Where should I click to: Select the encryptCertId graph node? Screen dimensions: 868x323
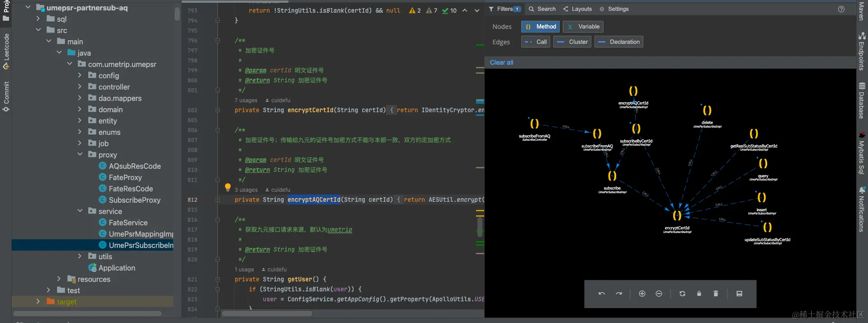[677, 215]
